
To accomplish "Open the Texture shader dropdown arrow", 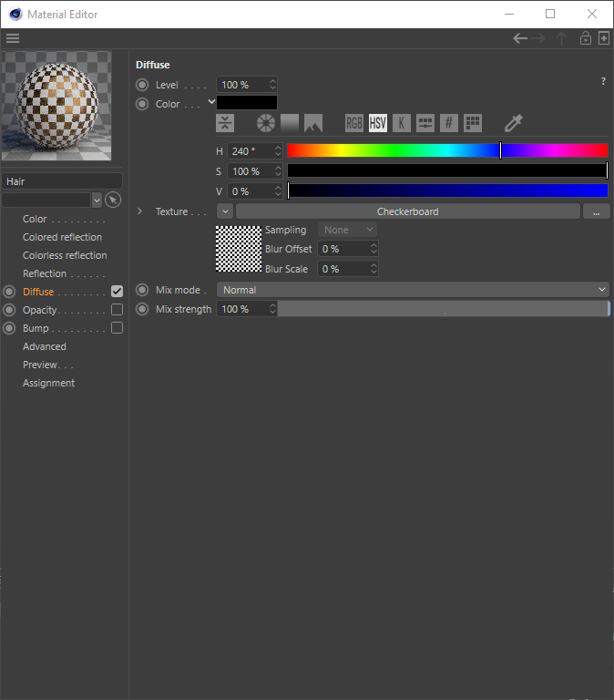I will pos(225,211).
